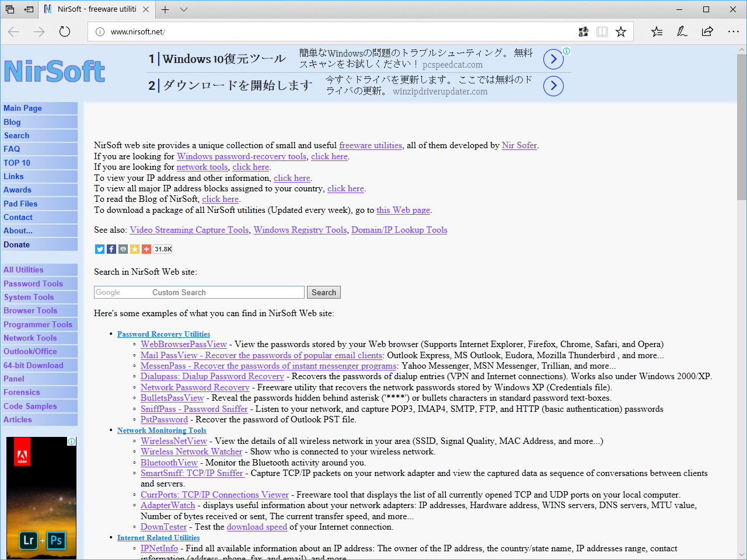747x560 pixels.
Task: Click the yellow star share icon
Action: click(134, 249)
